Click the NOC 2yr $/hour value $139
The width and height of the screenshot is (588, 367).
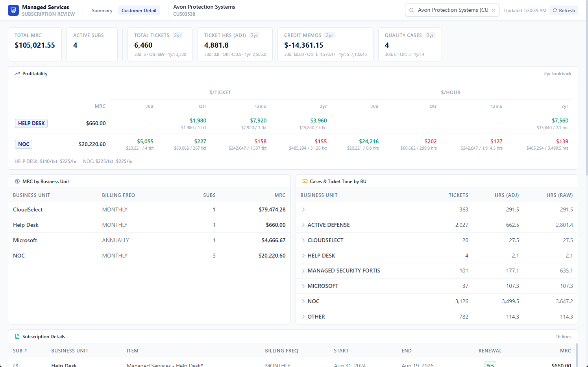562,141
